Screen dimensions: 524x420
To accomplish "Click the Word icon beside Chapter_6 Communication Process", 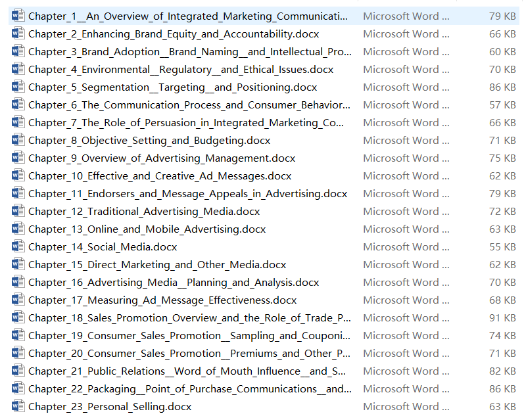I will click(18, 105).
